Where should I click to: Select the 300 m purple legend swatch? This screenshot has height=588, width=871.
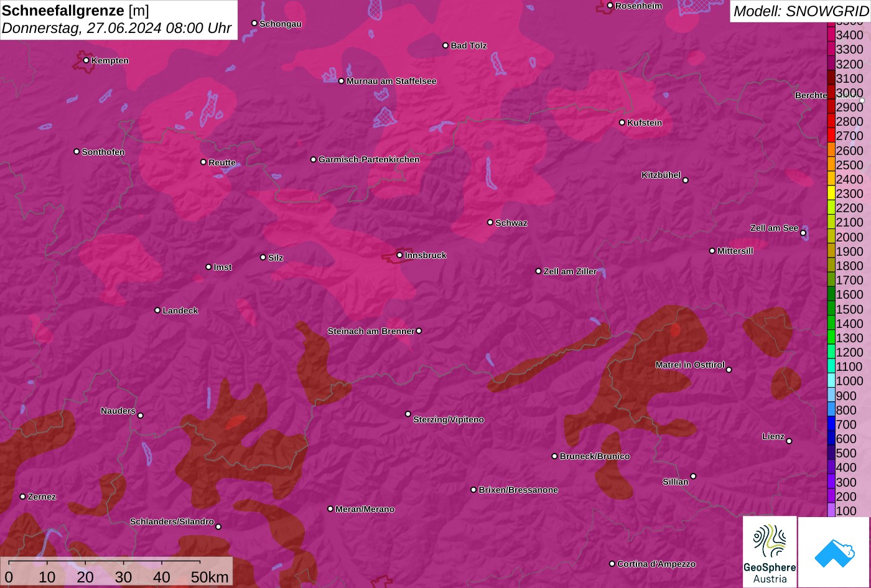[831, 482]
